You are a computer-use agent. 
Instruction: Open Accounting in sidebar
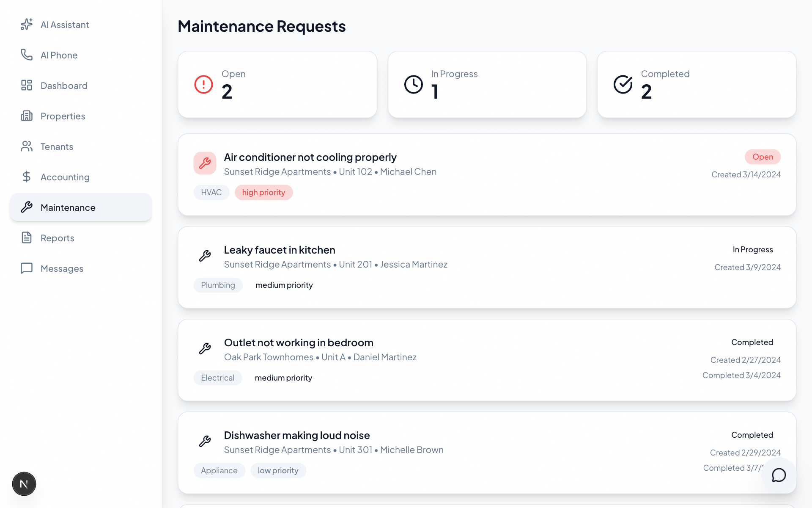tap(81, 177)
